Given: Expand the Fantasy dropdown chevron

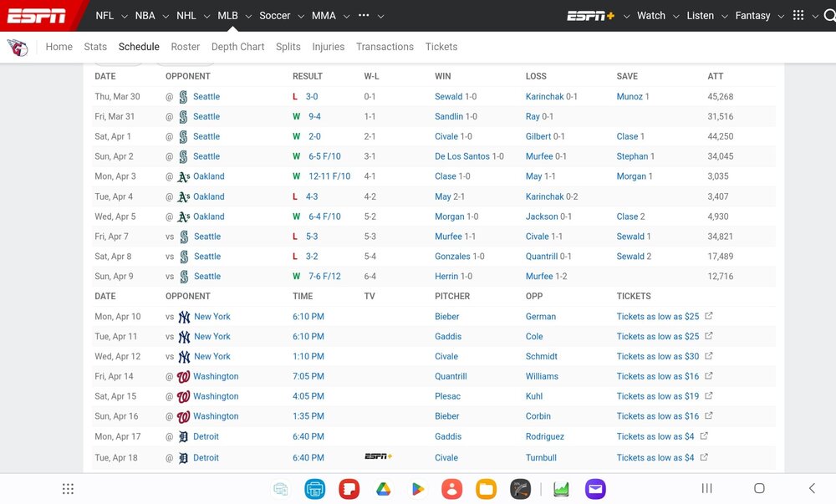Looking at the screenshot, I should click(781, 17).
